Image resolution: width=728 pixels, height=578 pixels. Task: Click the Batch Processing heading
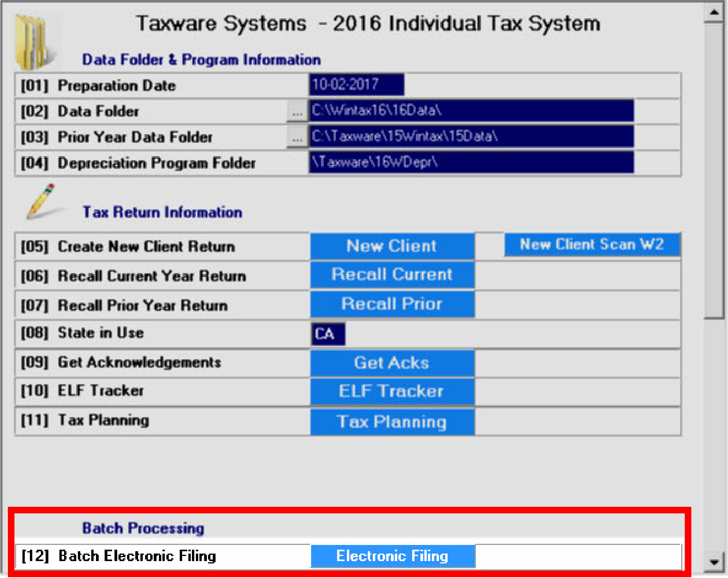tap(143, 528)
